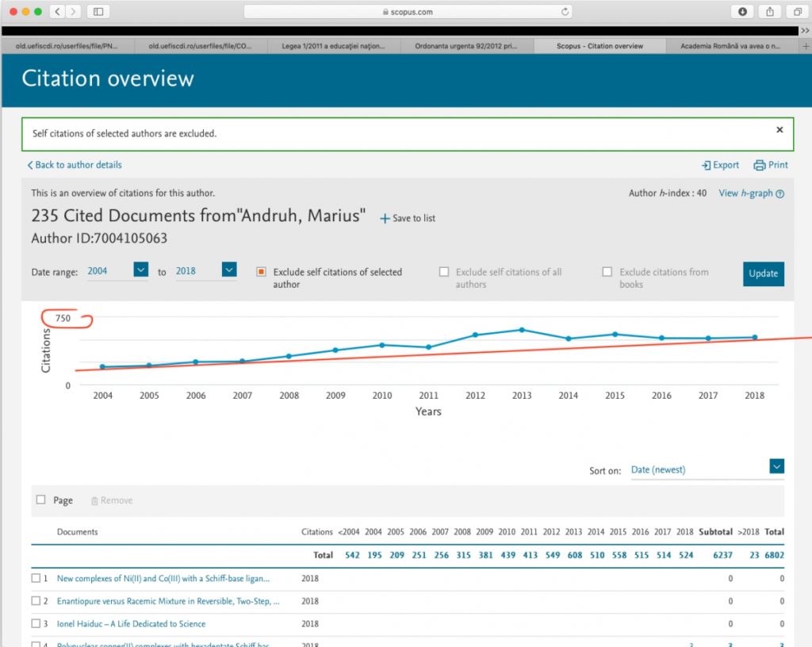Screen dimensions: 812x647
Task: Toggle Exclude self citations of selected author
Action: coord(262,272)
